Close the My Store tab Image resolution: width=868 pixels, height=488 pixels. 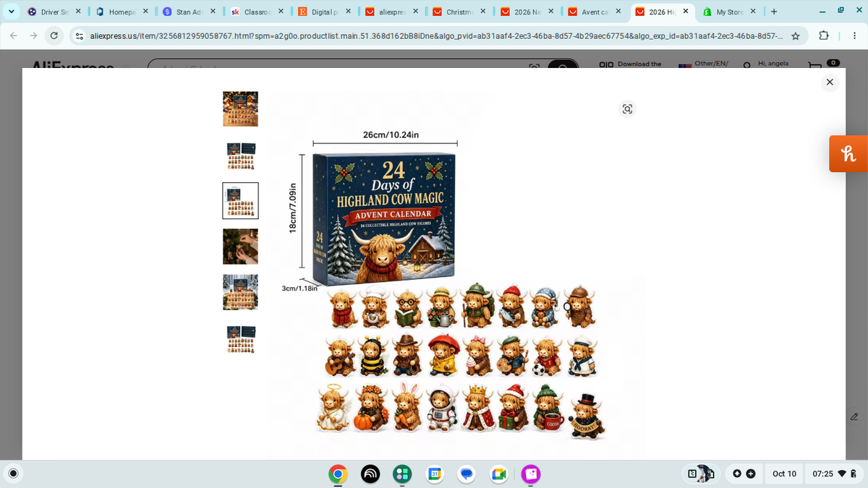753,12
